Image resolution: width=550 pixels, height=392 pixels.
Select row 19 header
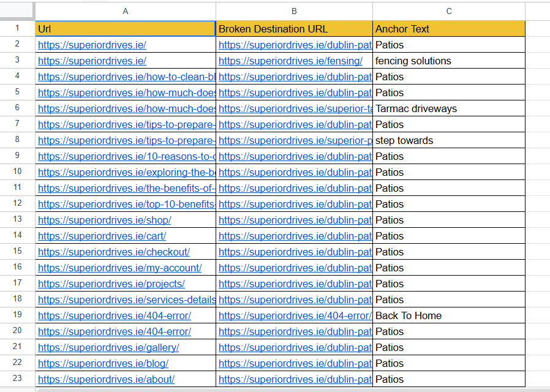(x=17, y=315)
